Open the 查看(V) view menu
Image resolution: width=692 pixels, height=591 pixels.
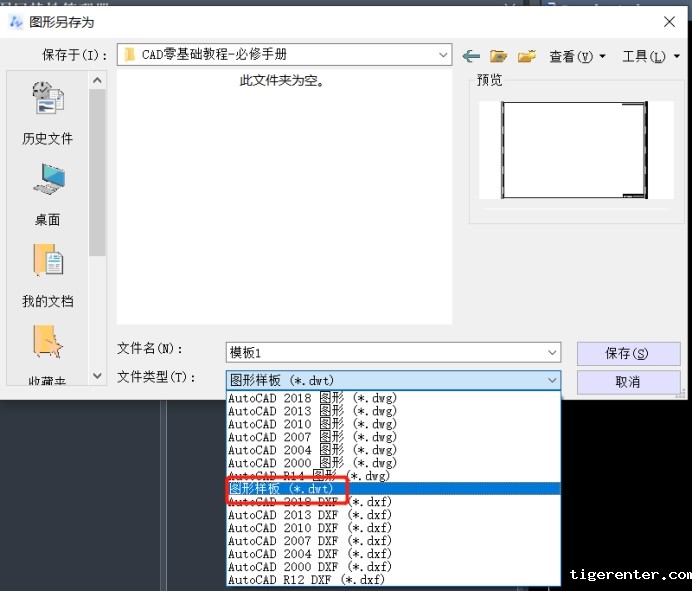(x=577, y=56)
